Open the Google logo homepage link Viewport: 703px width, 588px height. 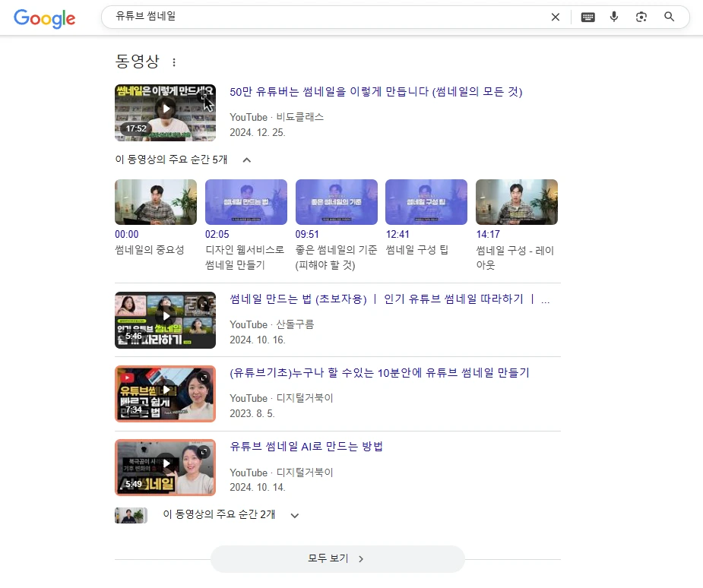pos(44,18)
